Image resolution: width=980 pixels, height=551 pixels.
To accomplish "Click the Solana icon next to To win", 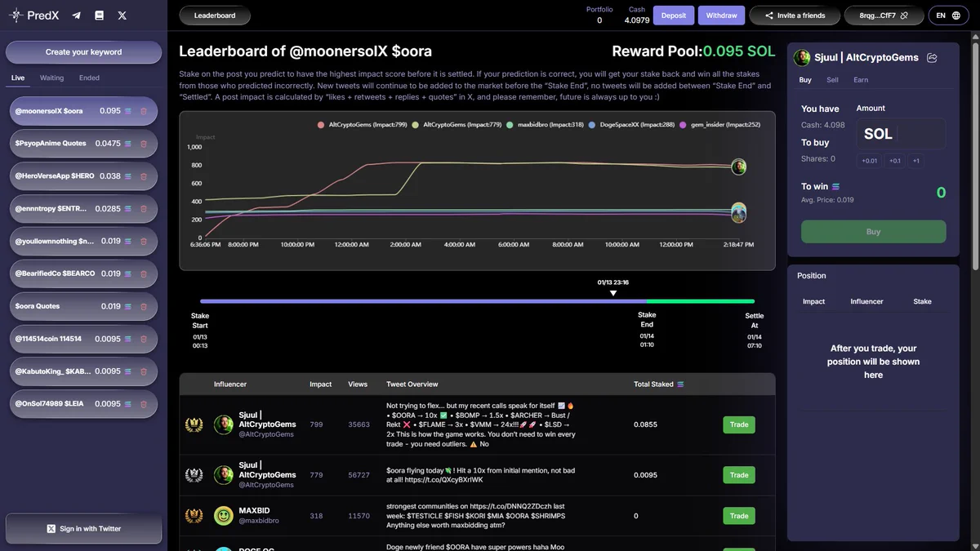I will [x=835, y=186].
